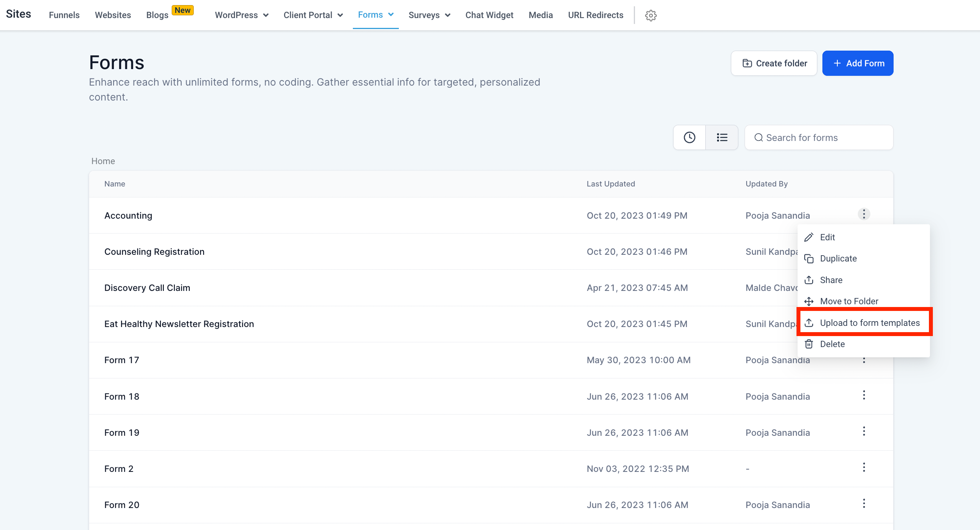Viewport: 980px width, 530px height.
Task: Open the Discovery Call Claim form
Action: pos(147,288)
